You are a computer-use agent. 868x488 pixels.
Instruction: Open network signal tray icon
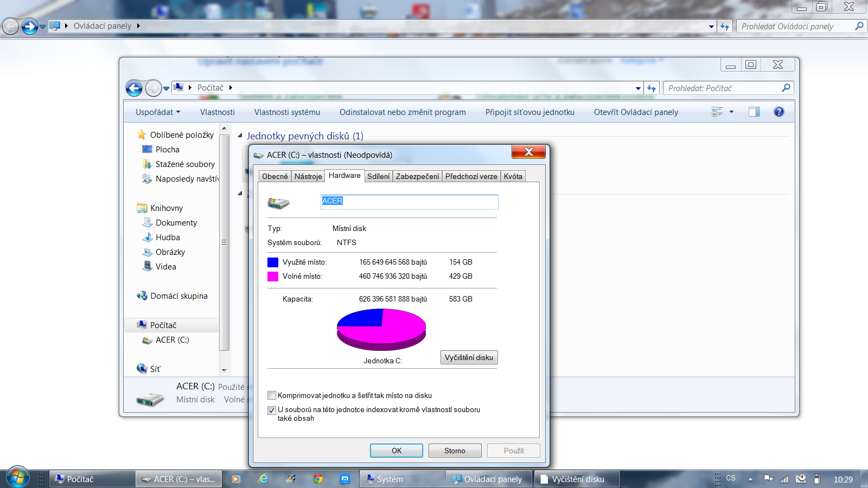784,479
